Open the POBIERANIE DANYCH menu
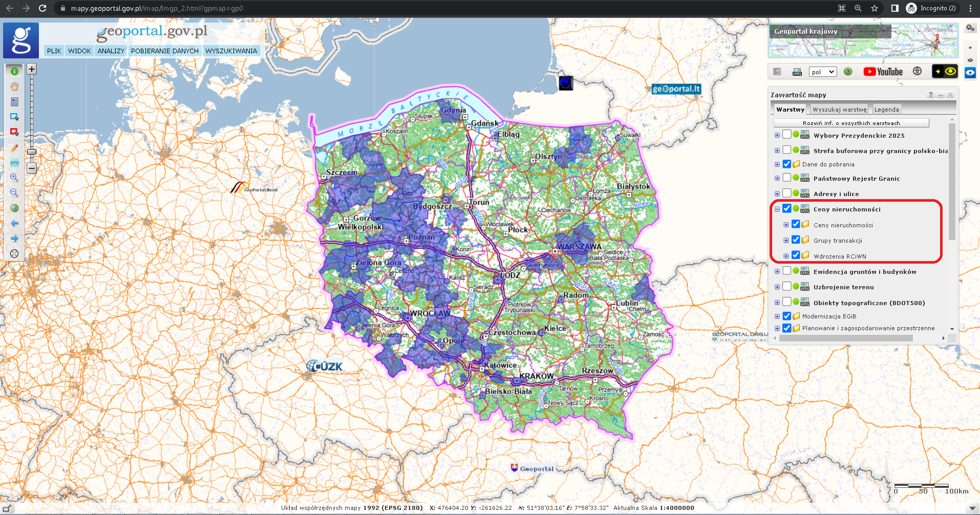The width and height of the screenshot is (980, 515). tap(164, 51)
